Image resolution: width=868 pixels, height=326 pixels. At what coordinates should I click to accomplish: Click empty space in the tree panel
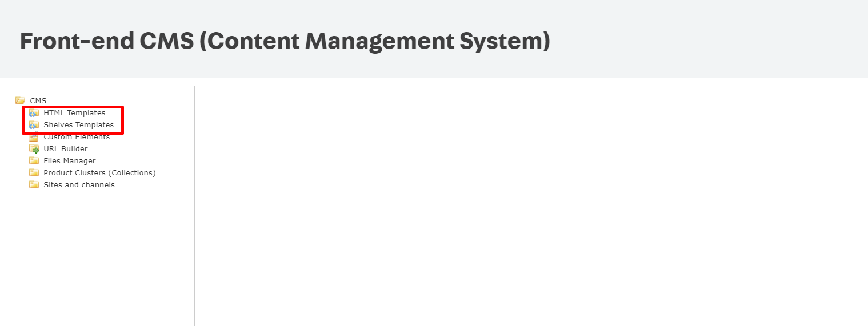(x=100, y=257)
